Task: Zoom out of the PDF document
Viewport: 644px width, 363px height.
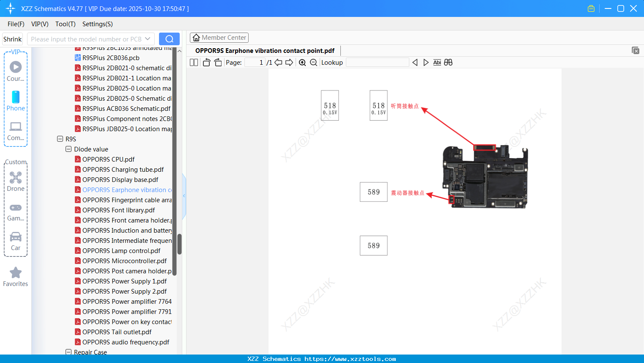Action: [313, 62]
